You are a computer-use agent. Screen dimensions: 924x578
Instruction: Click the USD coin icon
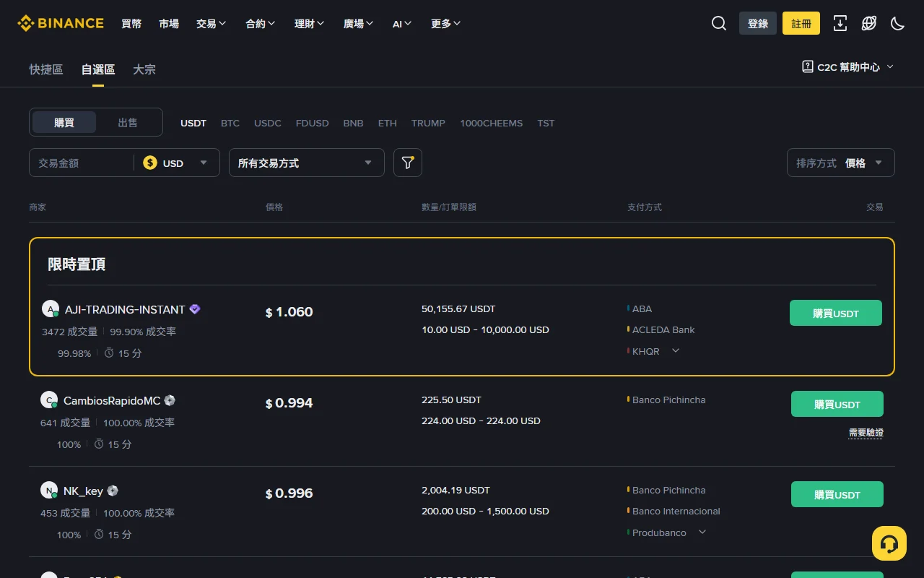pos(150,163)
